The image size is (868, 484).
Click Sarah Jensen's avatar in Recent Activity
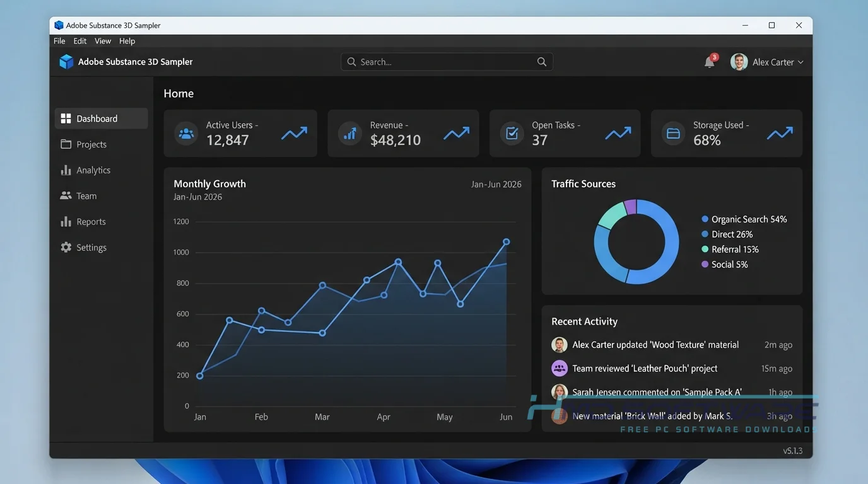pyautogui.click(x=560, y=392)
